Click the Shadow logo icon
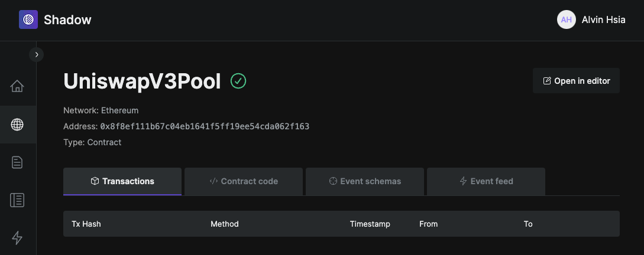 (28, 19)
